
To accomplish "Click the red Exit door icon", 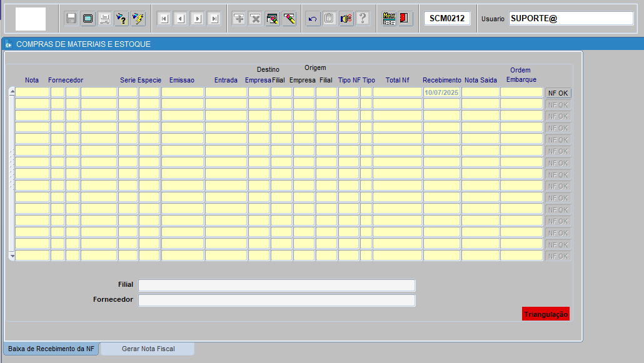I will (405, 19).
